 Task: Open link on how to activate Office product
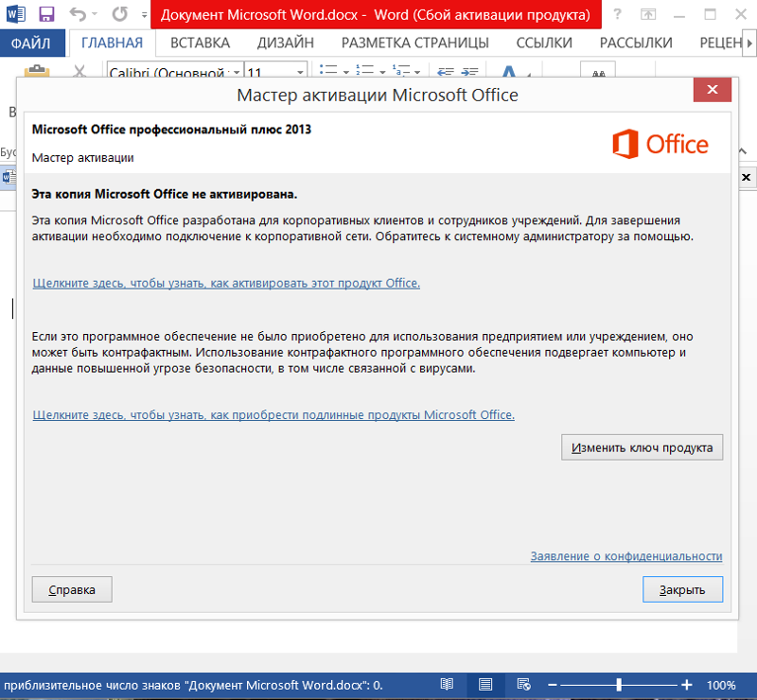point(226,283)
